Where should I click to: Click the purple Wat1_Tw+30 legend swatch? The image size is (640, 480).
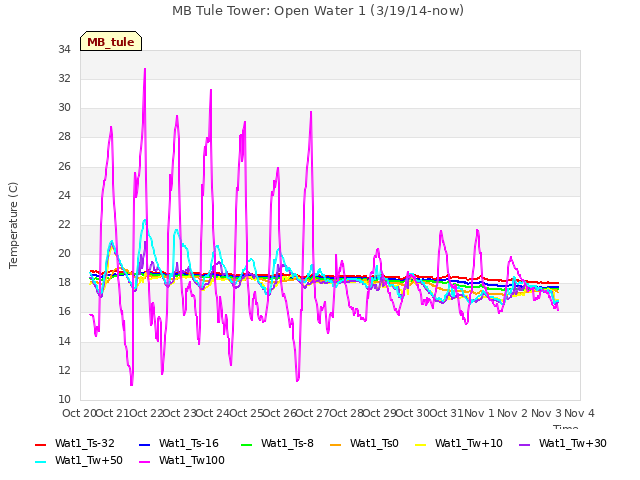coord(524,444)
